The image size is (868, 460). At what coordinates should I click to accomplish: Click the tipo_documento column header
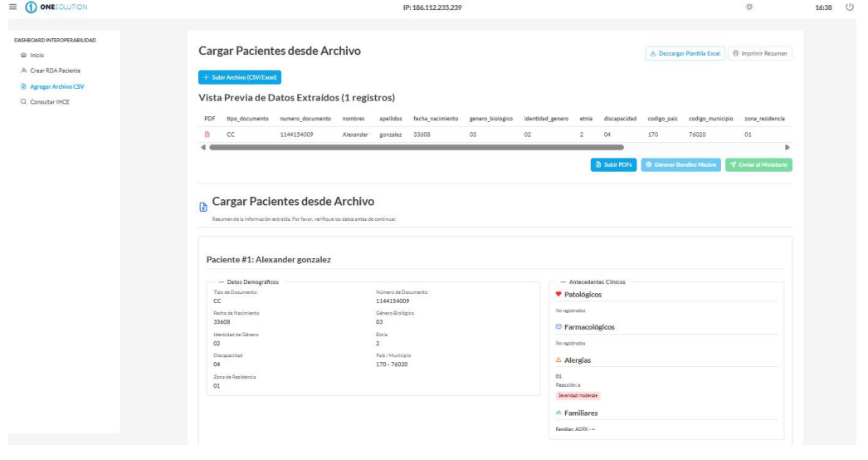point(247,119)
